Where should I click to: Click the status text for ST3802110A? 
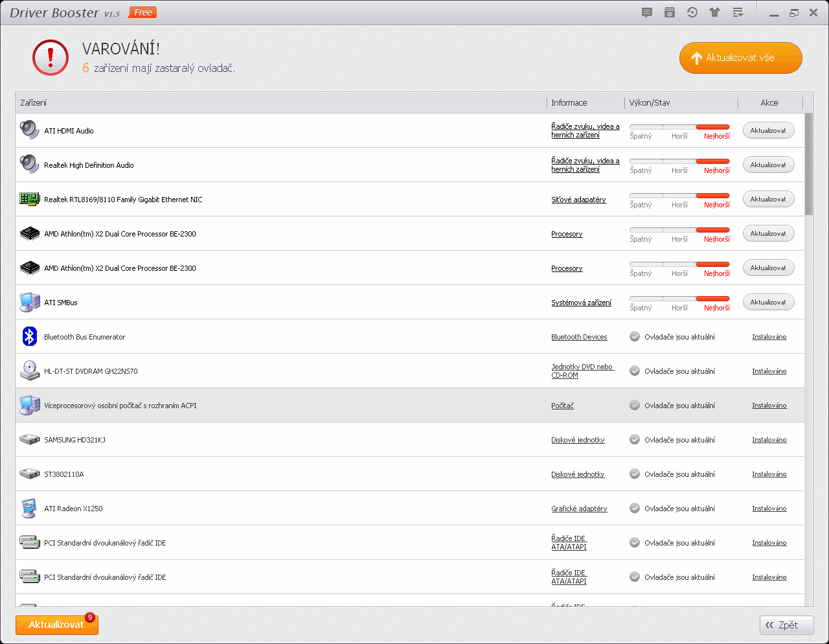coord(679,474)
